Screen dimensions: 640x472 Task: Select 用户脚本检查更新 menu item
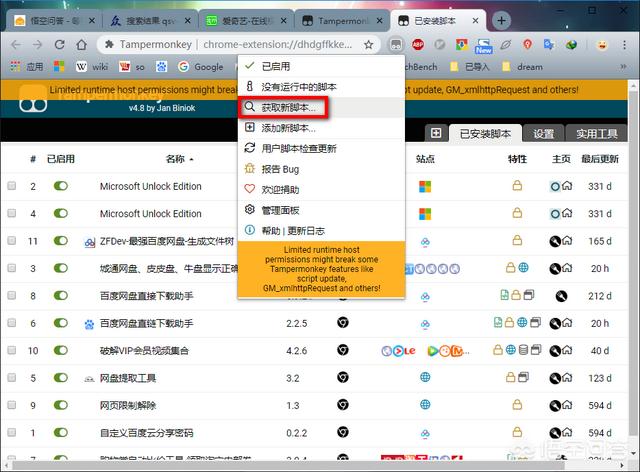point(321,148)
